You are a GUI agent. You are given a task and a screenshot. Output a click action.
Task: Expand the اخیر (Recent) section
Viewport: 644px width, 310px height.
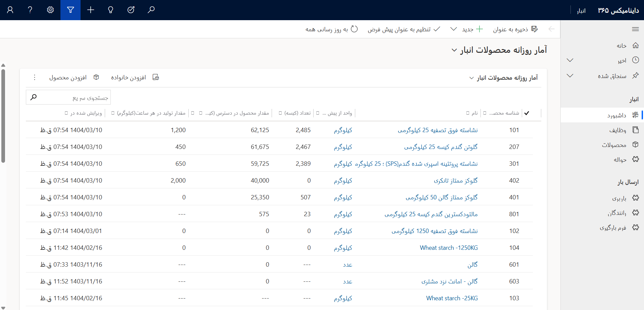tap(570, 60)
